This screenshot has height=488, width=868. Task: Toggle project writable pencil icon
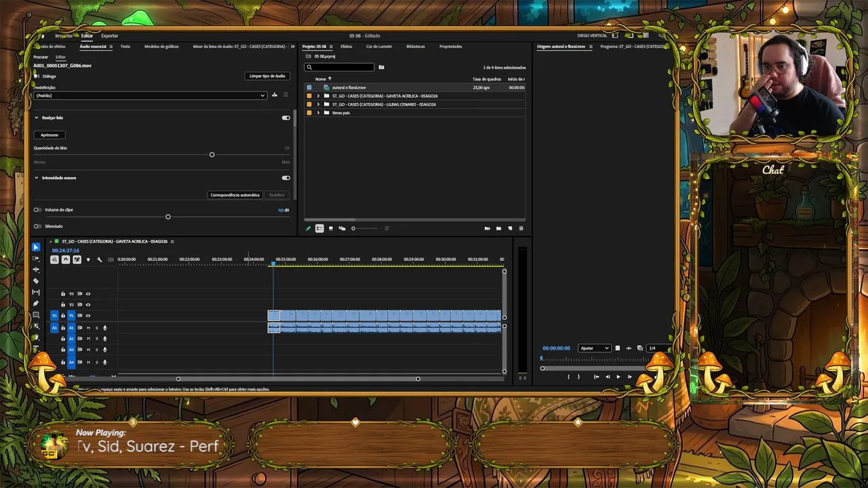click(x=308, y=228)
